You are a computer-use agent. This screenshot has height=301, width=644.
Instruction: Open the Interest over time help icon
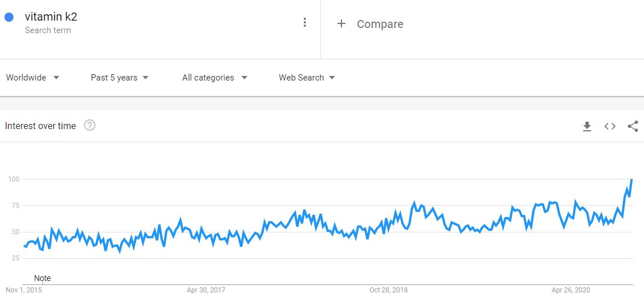pos(90,126)
